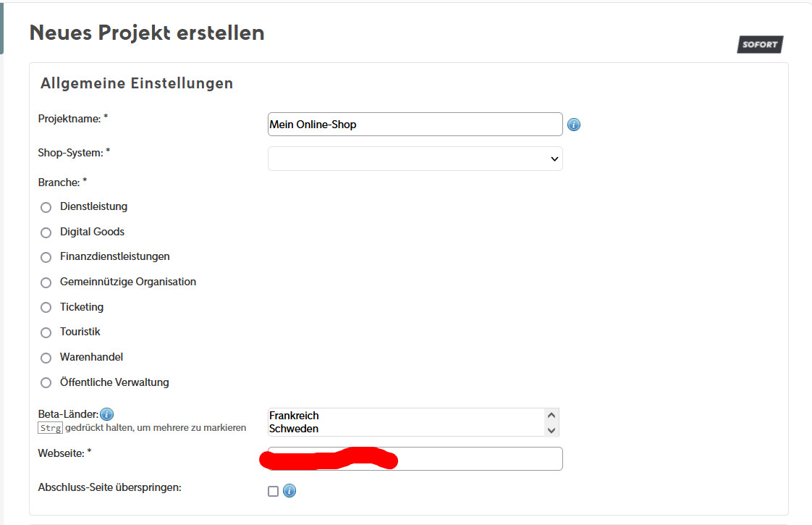Pick Gemeinnützige Organisation radio button
The image size is (812, 525).
pyautogui.click(x=46, y=282)
